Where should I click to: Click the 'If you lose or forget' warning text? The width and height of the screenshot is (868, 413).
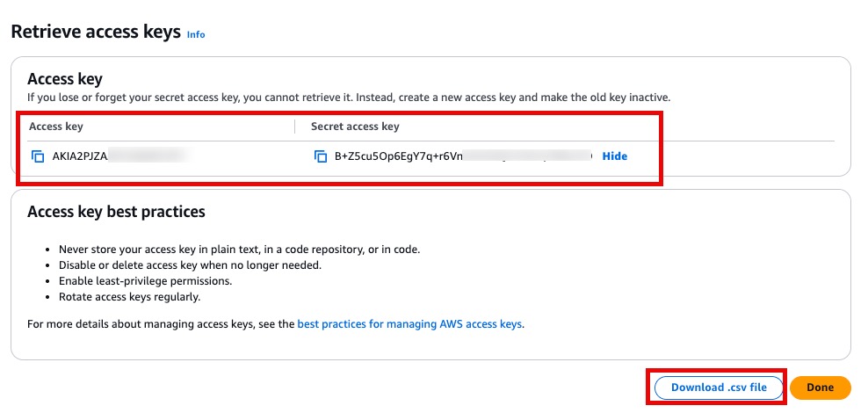click(349, 98)
